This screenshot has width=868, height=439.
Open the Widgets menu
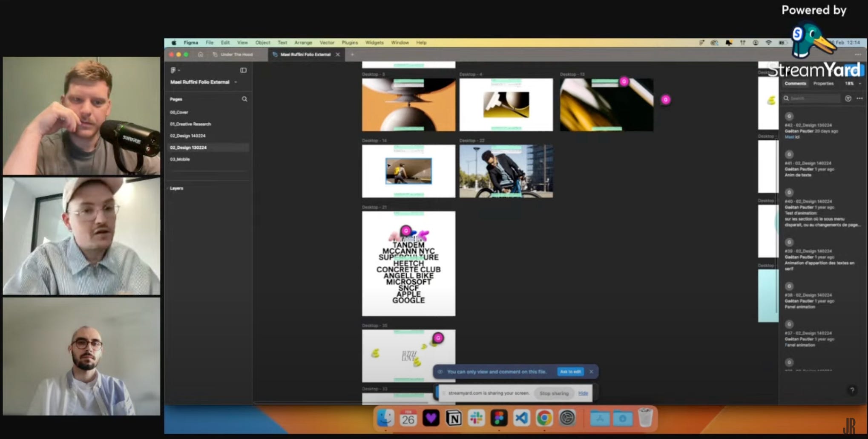(374, 43)
